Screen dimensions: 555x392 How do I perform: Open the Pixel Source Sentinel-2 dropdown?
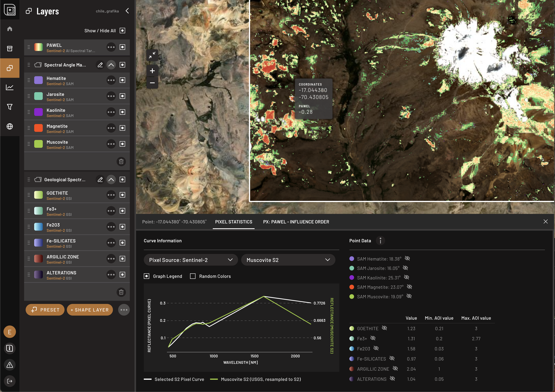coord(190,260)
